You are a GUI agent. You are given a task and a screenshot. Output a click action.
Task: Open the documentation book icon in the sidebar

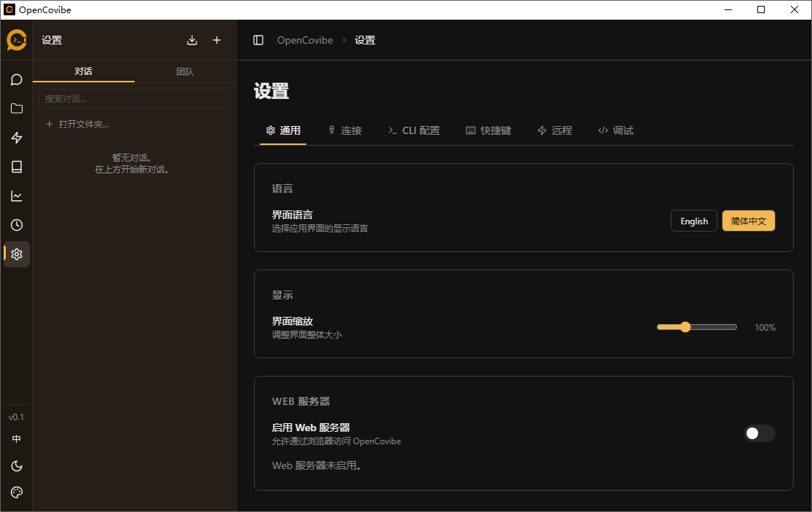(x=16, y=167)
